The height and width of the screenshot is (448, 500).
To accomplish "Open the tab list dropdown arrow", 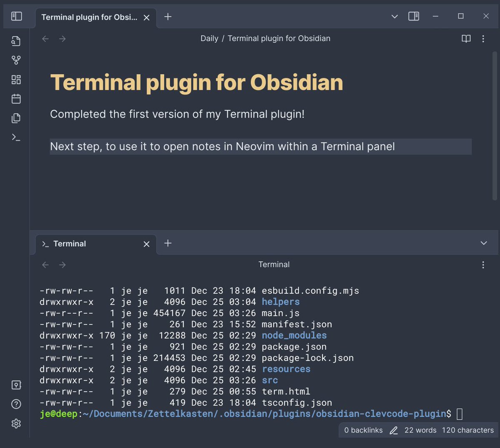I will (394, 16).
